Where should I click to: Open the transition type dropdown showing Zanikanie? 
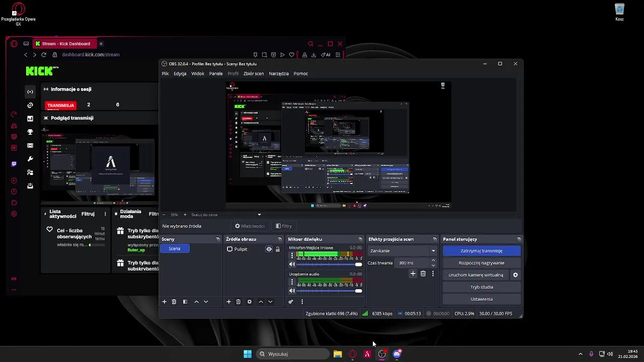point(403,250)
